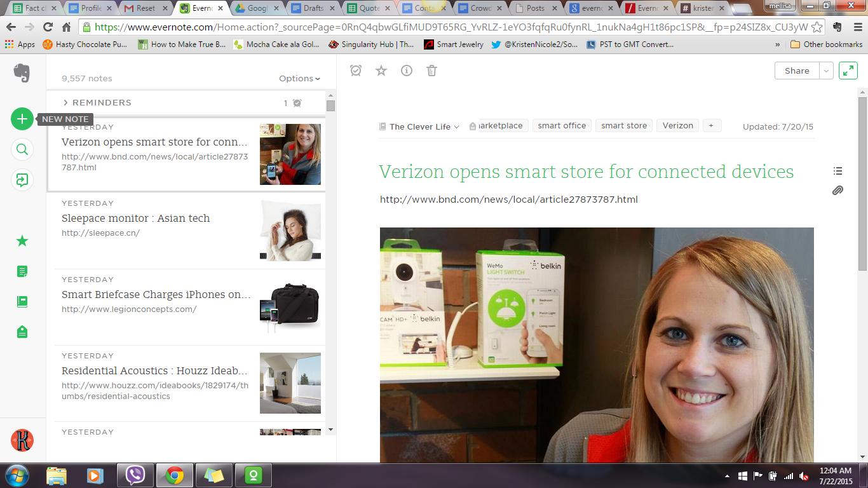This screenshot has height=488, width=868.
Task: Click the smart office tag
Action: point(562,126)
